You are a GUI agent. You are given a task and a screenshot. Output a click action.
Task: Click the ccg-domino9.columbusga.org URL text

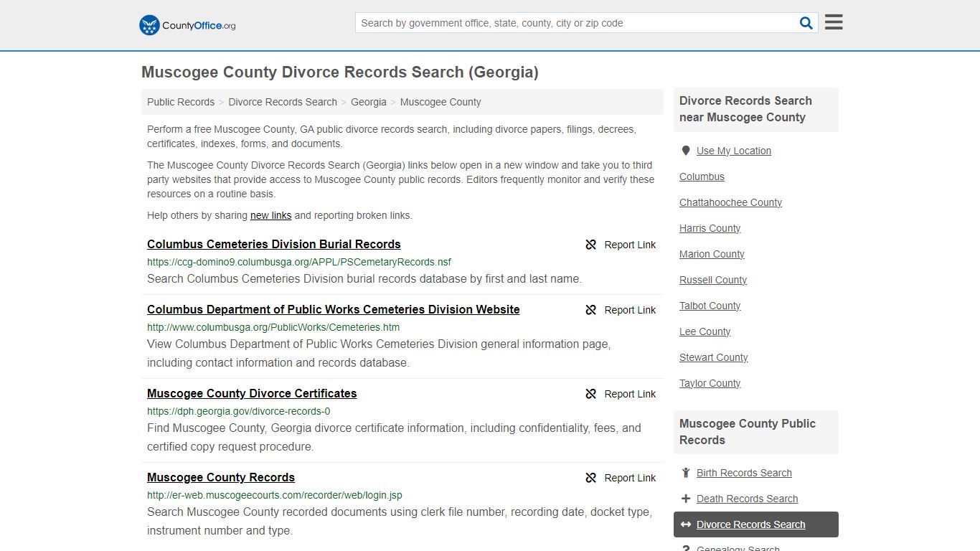tap(299, 262)
